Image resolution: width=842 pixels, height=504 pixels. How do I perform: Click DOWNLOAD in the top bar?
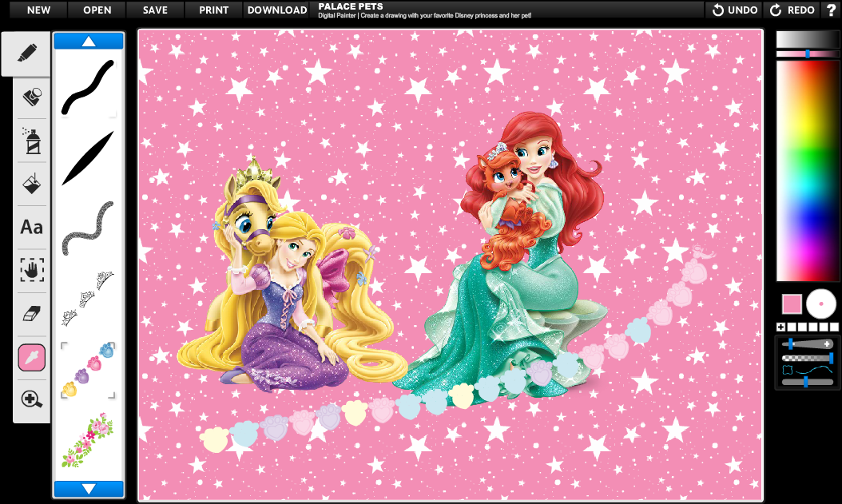[x=277, y=10]
